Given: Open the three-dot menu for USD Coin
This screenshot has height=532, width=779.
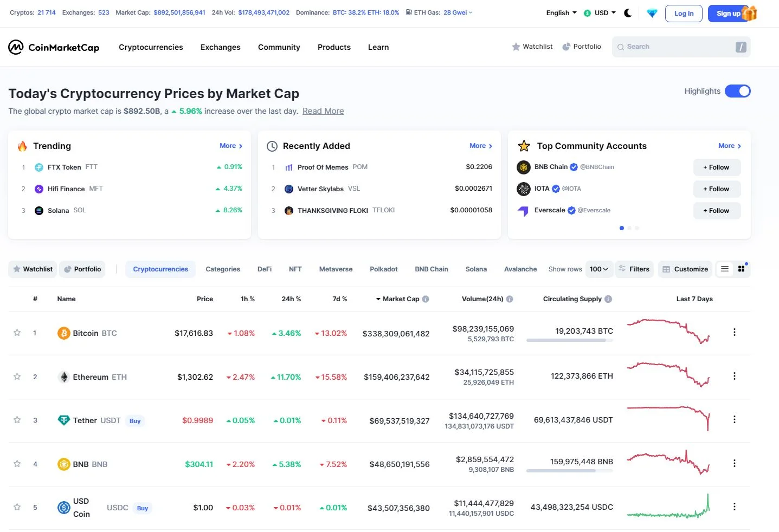Looking at the screenshot, I should tap(735, 507).
